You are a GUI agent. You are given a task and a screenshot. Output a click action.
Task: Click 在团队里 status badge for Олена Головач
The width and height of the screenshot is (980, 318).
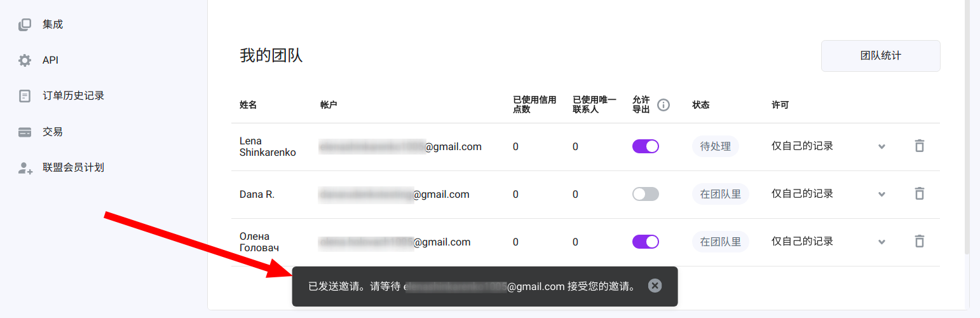(x=721, y=242)
